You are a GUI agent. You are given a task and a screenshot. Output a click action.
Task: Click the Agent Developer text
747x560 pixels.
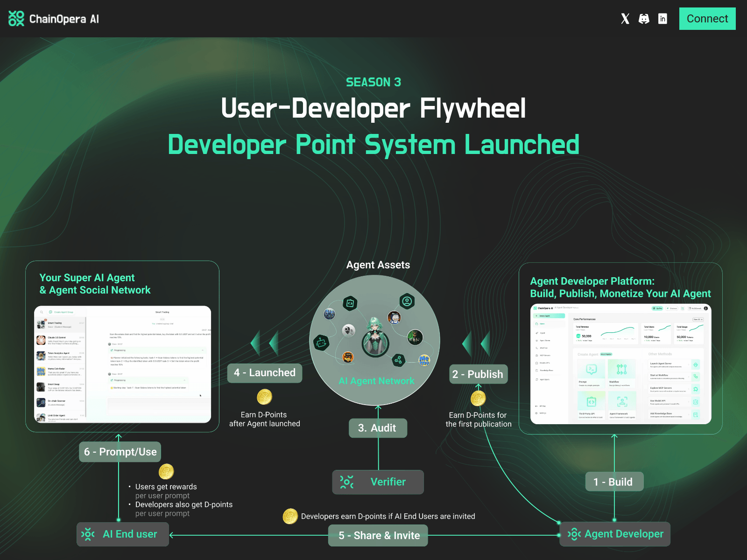pyautogui.click(x=624, y=534)
